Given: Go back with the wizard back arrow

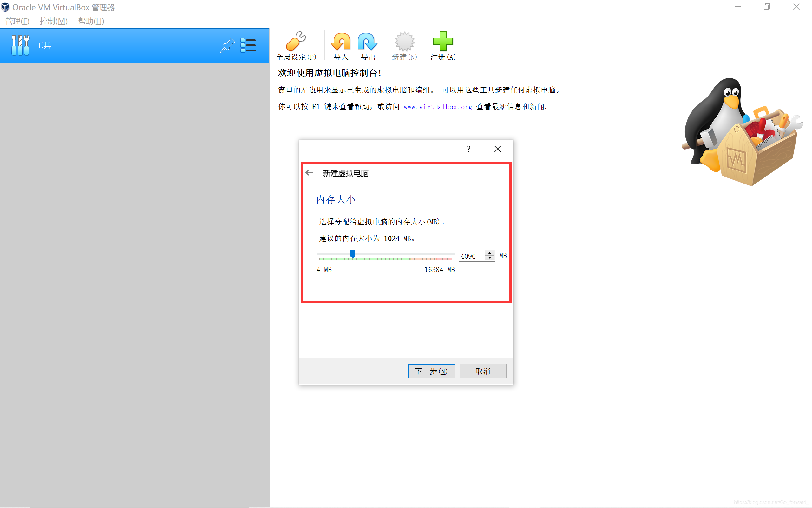Looking at the screenshot, I should coord(309,173).
